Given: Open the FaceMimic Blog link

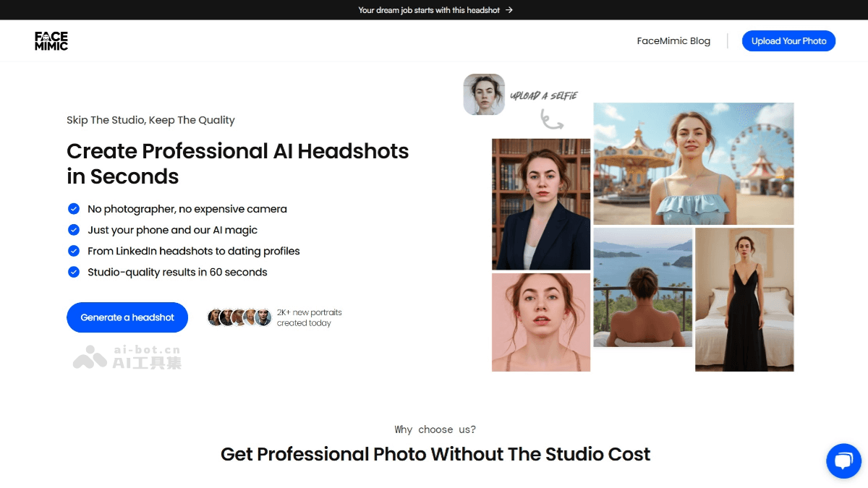Looking at the screenshot, I should point(673,41).
